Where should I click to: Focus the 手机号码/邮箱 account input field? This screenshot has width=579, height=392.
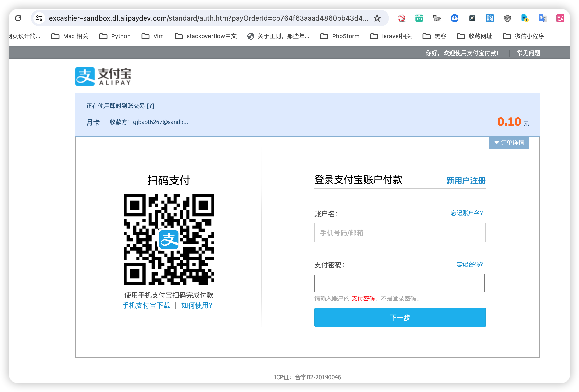click(x=400, y=232)
